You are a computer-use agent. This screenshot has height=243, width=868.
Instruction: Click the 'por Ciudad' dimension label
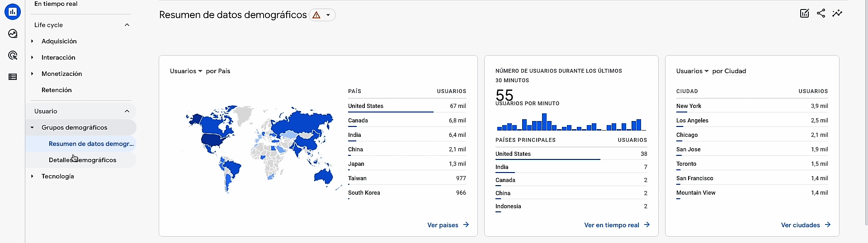[729, 71]
